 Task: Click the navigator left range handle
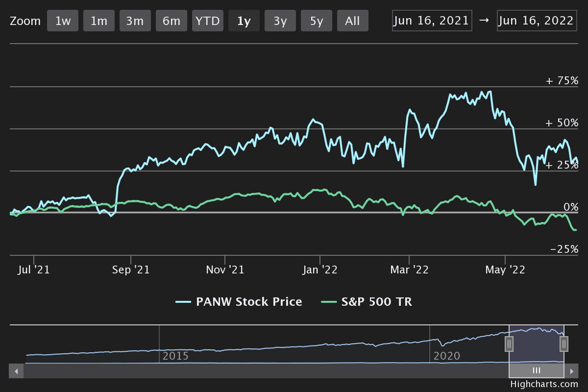[x=509, y=344]
